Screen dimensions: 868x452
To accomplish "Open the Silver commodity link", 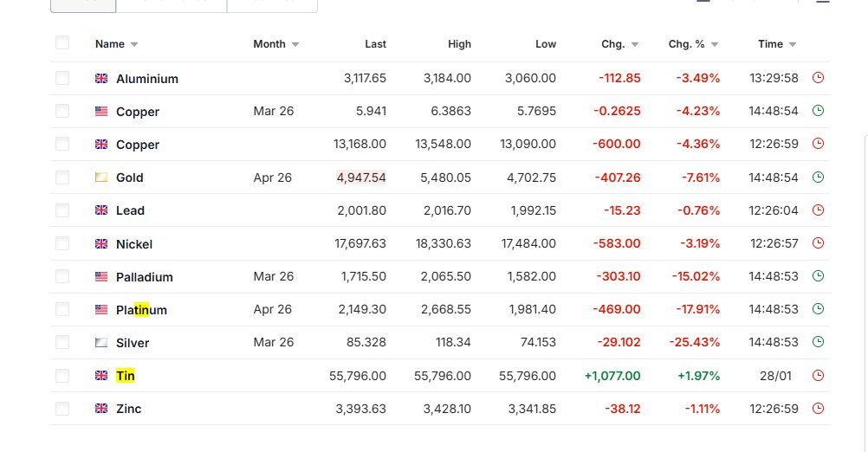I will point(133,343).
